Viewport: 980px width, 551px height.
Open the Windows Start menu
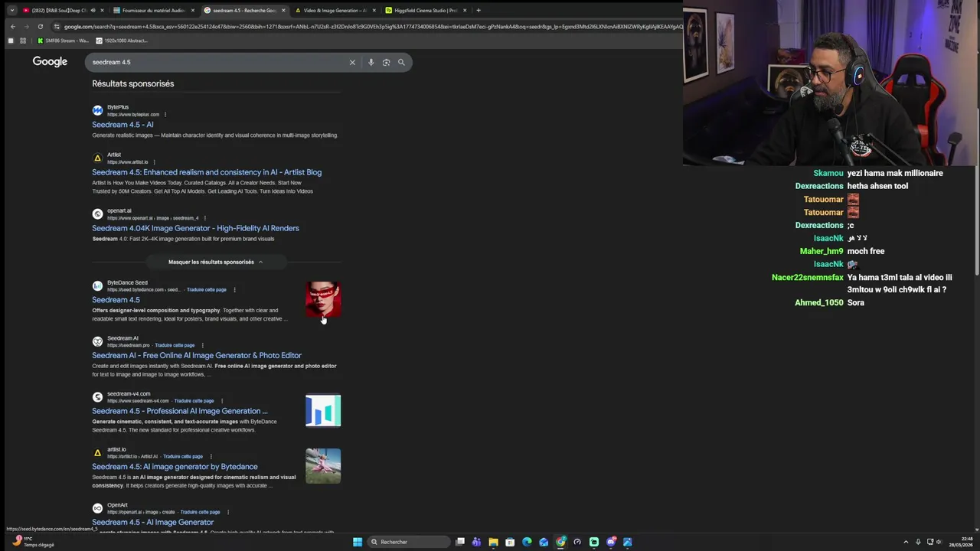[358, 542]
